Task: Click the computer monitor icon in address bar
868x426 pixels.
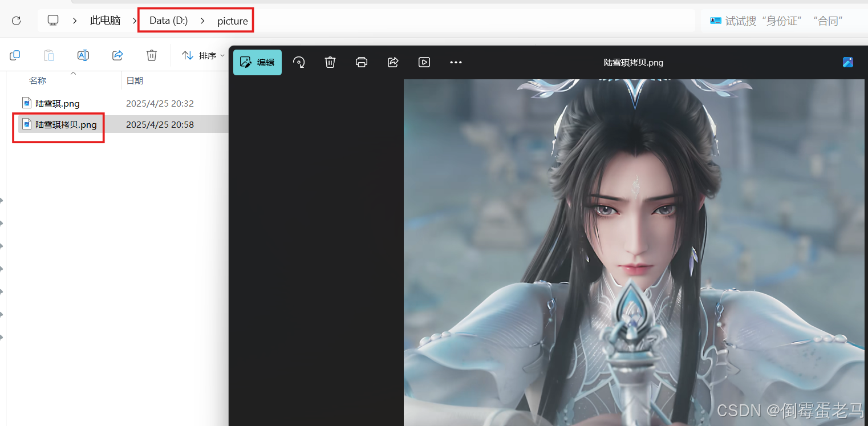Action: coord(53,20)
